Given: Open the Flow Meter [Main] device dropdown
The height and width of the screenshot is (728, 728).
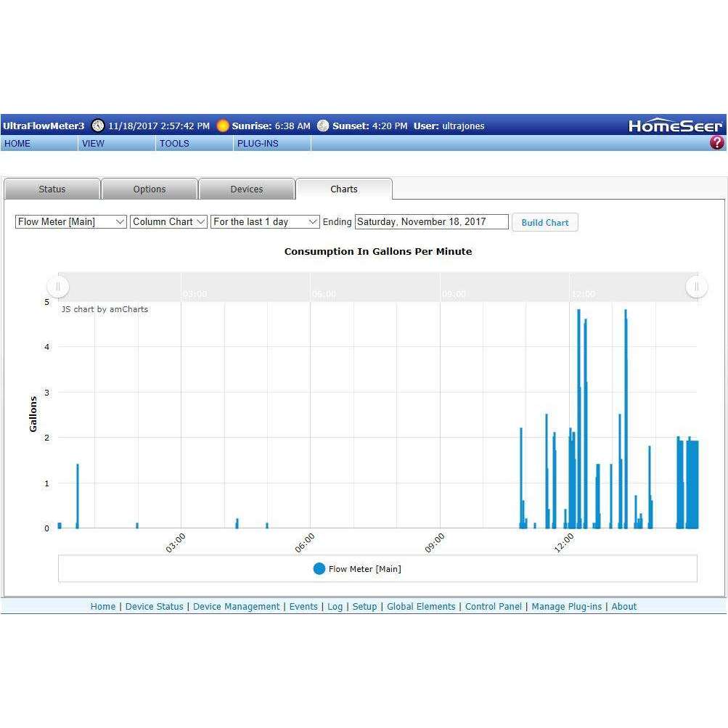Looking at the screenshot, I should (x=71, y=222).
